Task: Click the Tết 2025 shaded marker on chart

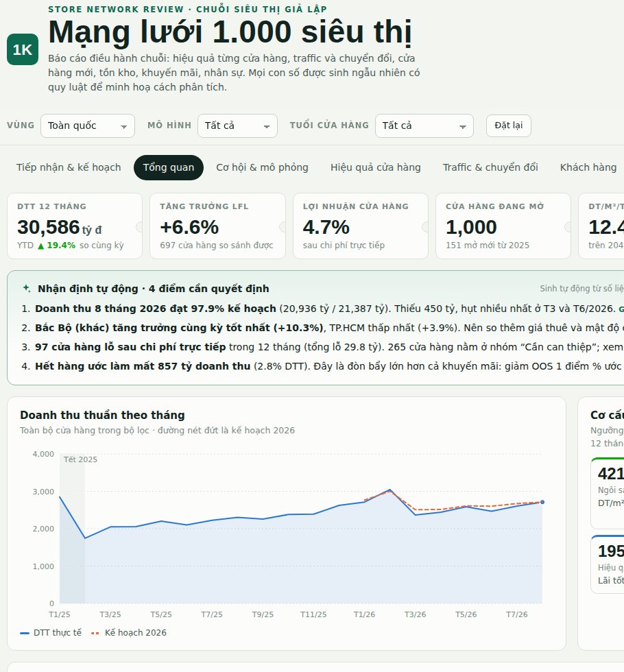Action: pos(73,529)
